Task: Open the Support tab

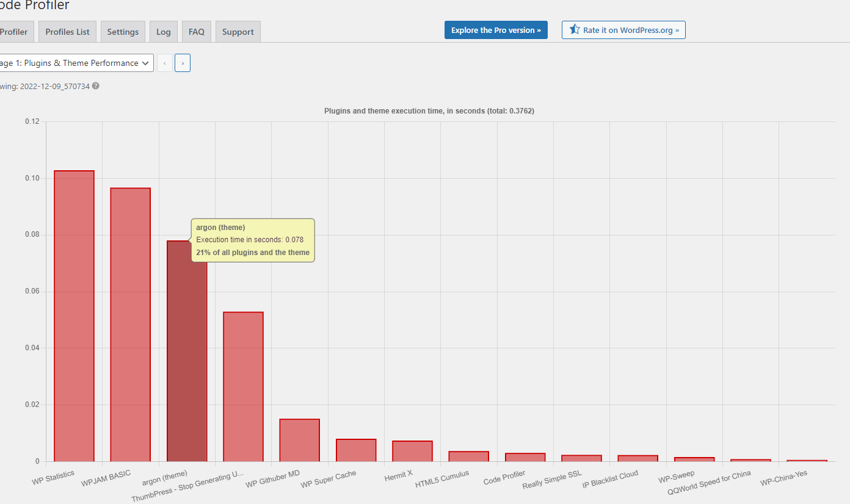Action: point(238,32)
